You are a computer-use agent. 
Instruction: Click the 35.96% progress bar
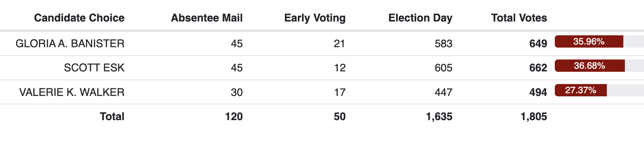click(x=599, y=41)
